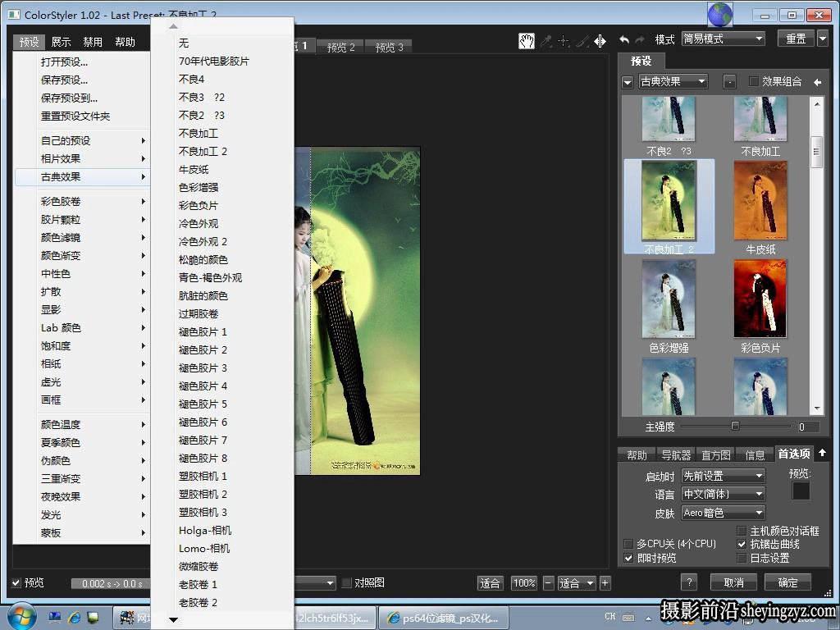Screen dimensions: 840x630
Task: Enable 主机颜色对话框 checkbox
Action: point(742,531)
